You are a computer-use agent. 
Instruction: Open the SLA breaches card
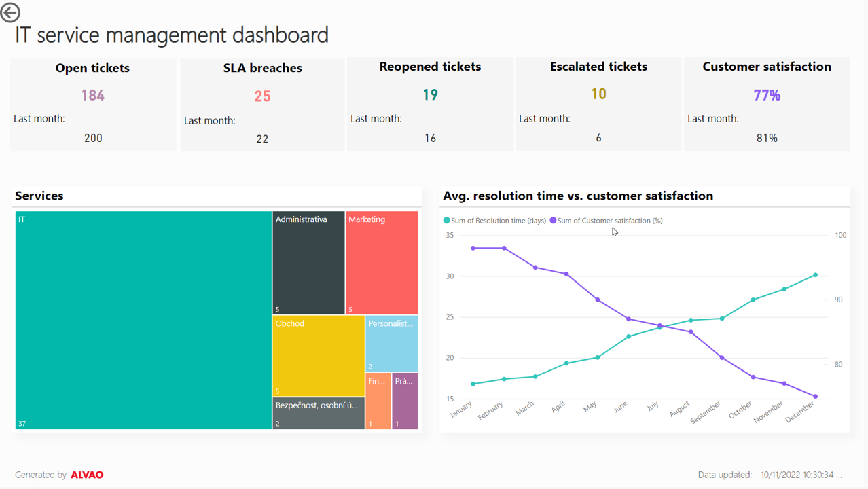[x=262, y=104]
